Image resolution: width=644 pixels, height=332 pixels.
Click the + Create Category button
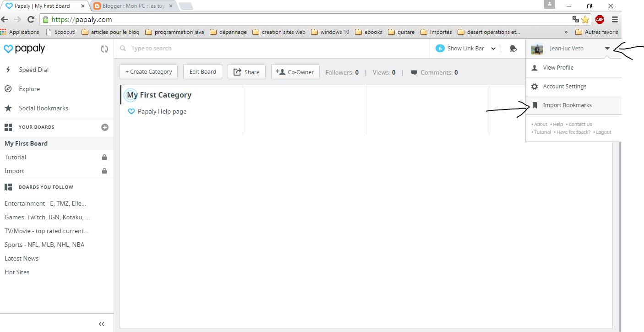148,71
